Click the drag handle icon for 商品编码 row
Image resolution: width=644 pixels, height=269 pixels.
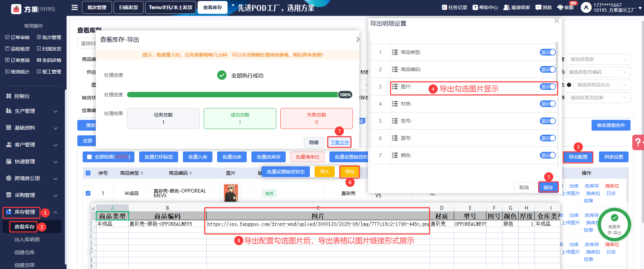pos(395,69)
